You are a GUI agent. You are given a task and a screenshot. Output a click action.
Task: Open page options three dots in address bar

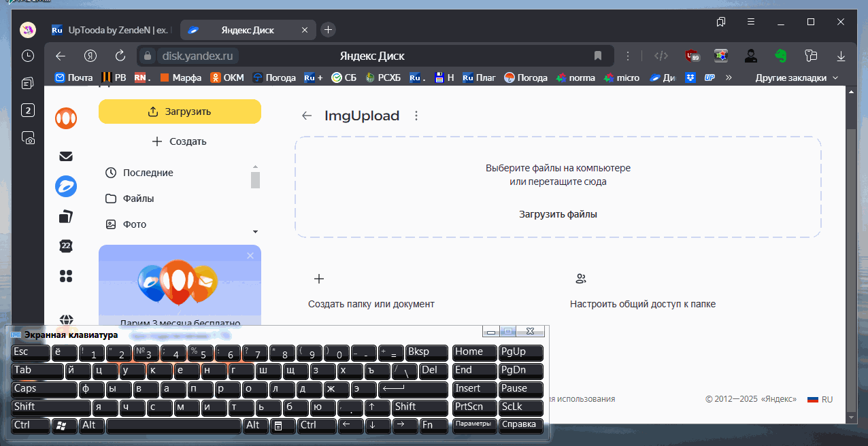pyautogui.click(x=628, y=56)
